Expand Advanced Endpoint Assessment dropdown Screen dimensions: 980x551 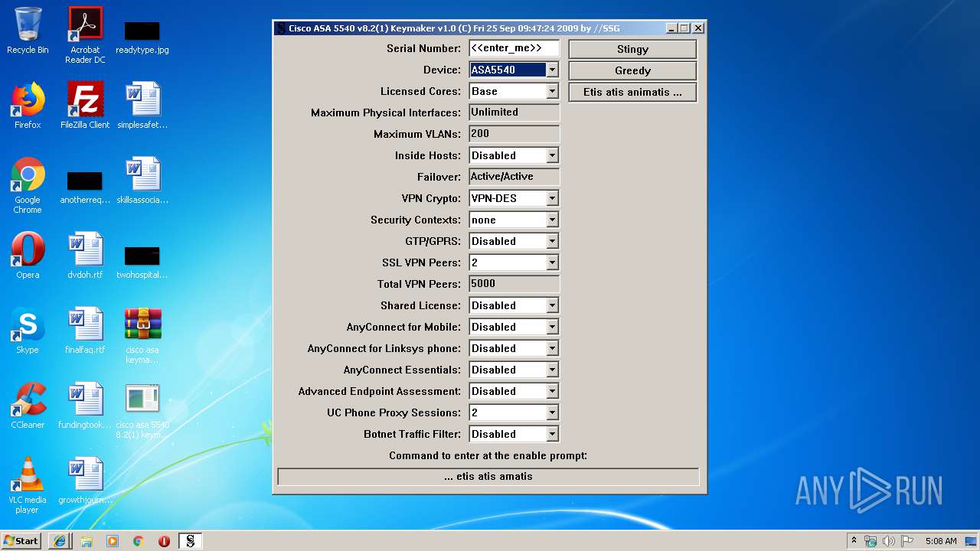coord(552,391)
